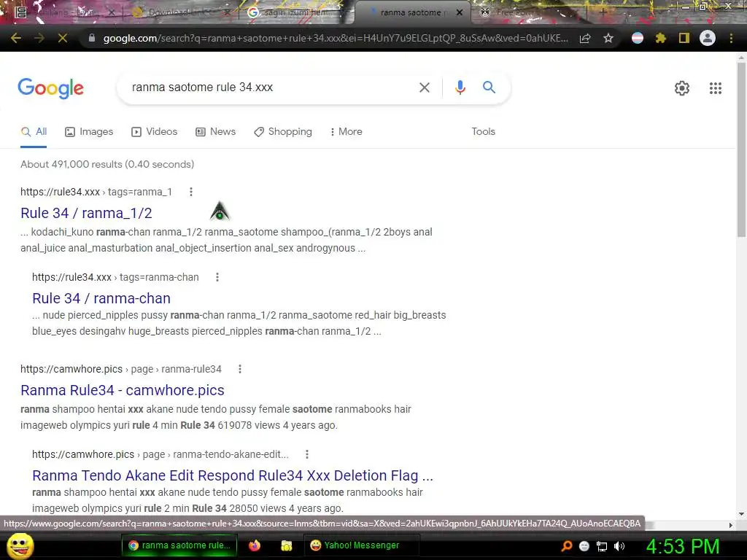
Task: Click the horizontal scroll right arrow
Action: click(731, 525)
